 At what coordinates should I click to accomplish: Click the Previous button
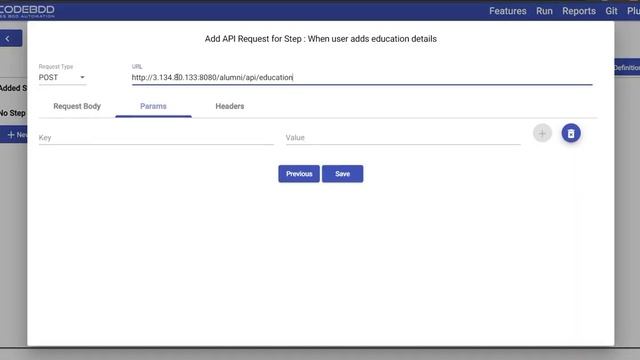point(299,174)
